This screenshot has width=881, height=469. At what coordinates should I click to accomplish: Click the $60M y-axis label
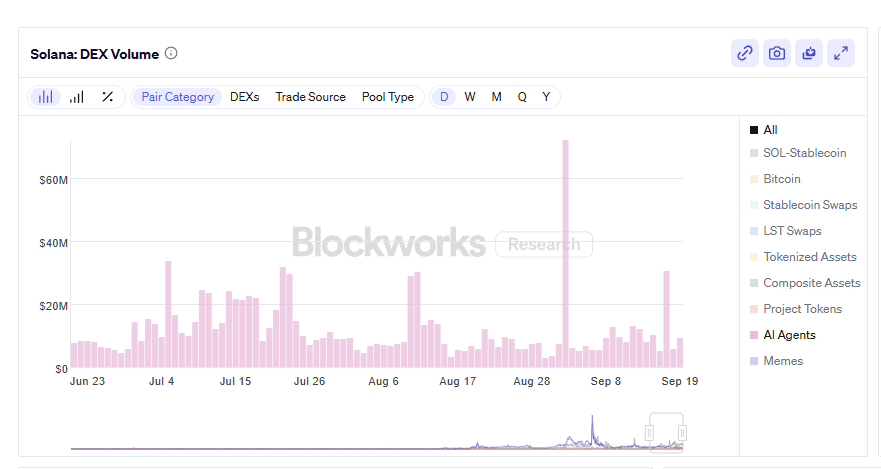tap(53, 180)
